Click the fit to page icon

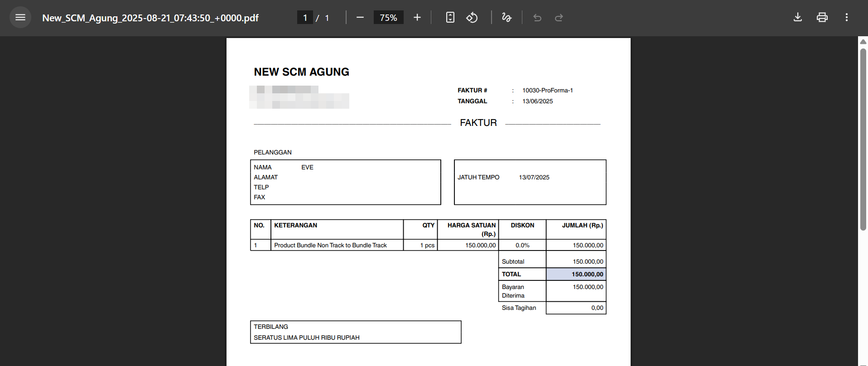pos(450,18)
